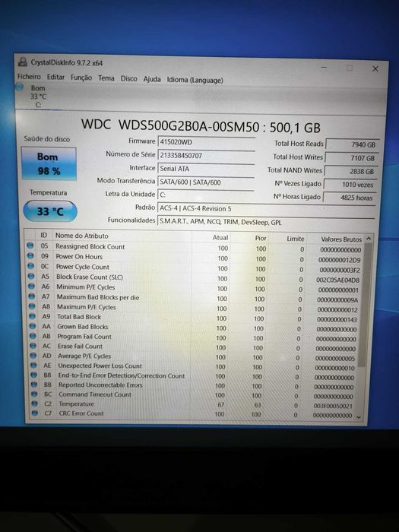Click status icon of End-to-End Error Detection row
The height and width of the screenshot is (532, 399).
point(34,375)
